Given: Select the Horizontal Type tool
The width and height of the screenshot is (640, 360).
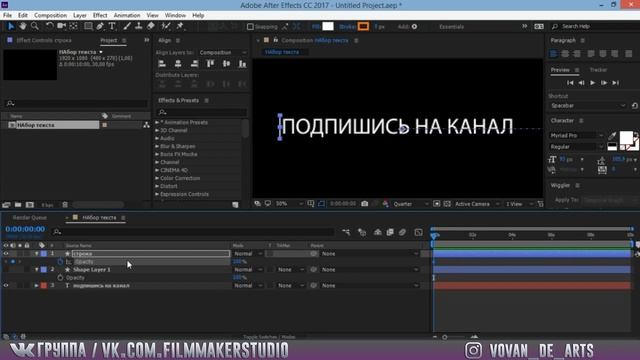Looking at the screenshot, I should (112, 27).
